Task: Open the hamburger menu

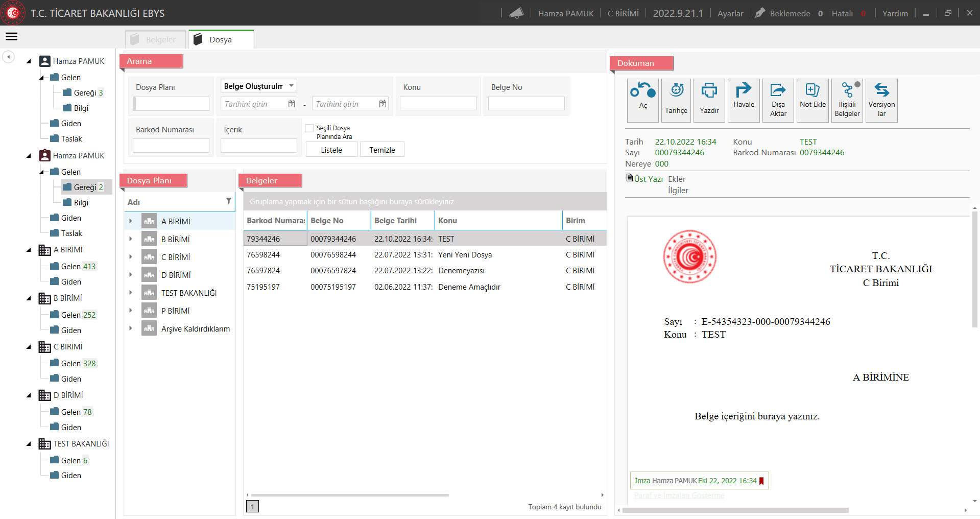Action: coord(11,37)
